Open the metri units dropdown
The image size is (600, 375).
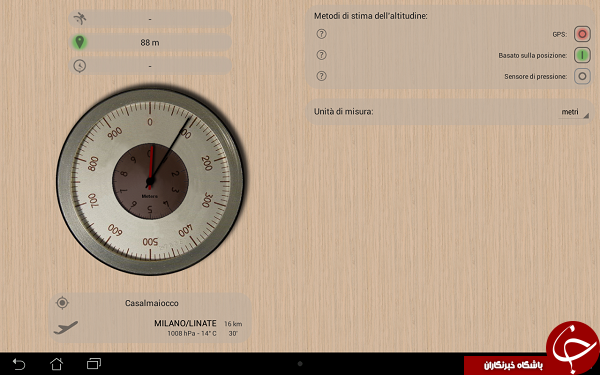click(x=573, y=112)
